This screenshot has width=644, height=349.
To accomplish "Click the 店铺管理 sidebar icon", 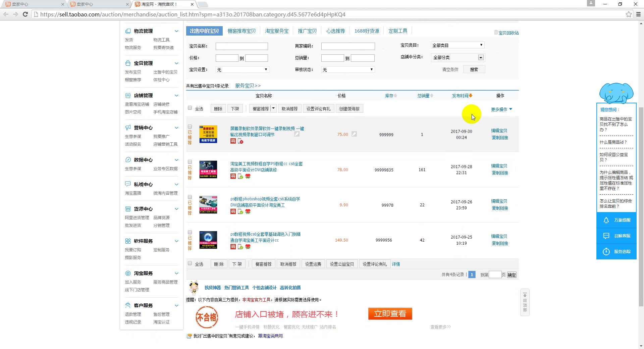I will click(128, 95).
